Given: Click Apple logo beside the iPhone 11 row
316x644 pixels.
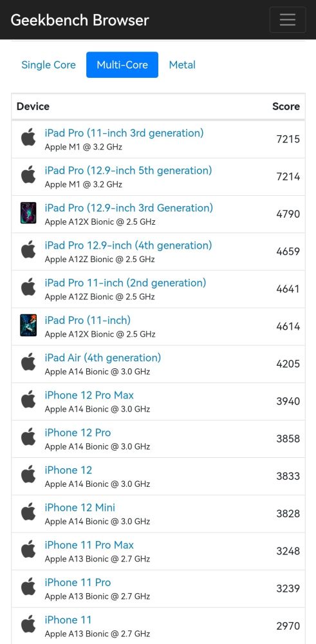Looking at the screenshot, I should 28,623.
